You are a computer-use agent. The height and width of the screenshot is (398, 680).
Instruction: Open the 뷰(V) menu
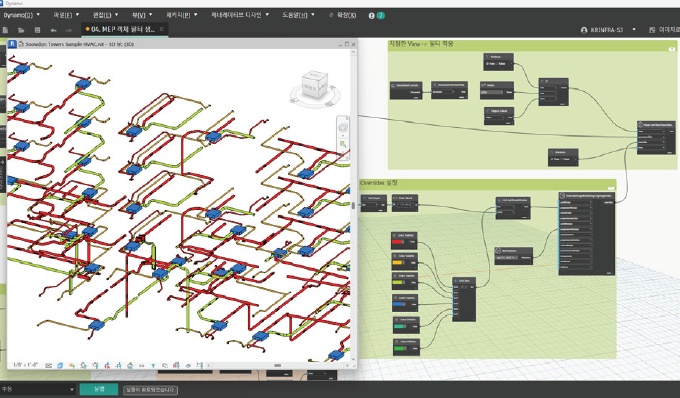click(x=142, y=15)
